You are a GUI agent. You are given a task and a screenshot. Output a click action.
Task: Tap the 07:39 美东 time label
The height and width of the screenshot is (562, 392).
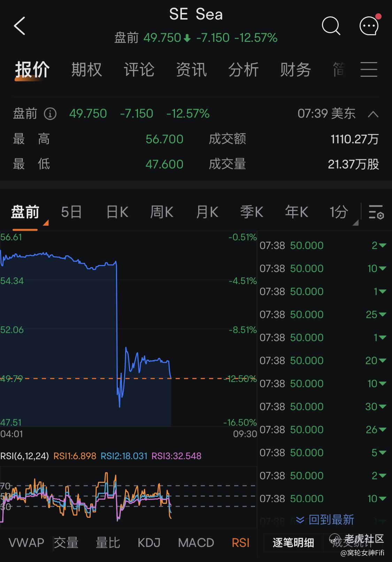point(326,114)
